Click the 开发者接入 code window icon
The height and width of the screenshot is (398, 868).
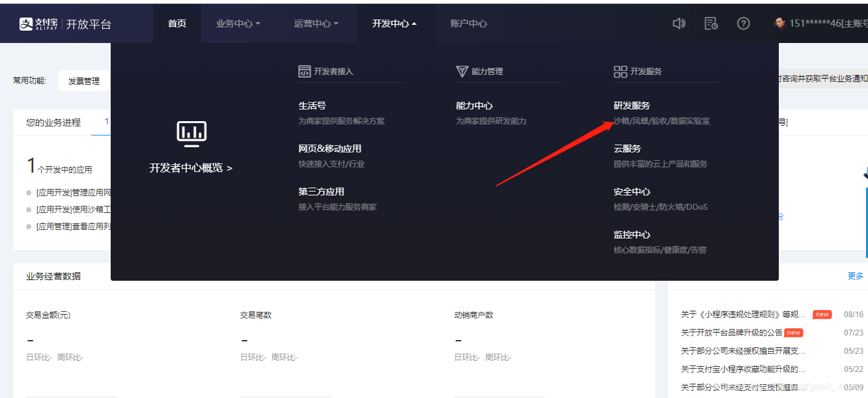[x=304, y=72]
